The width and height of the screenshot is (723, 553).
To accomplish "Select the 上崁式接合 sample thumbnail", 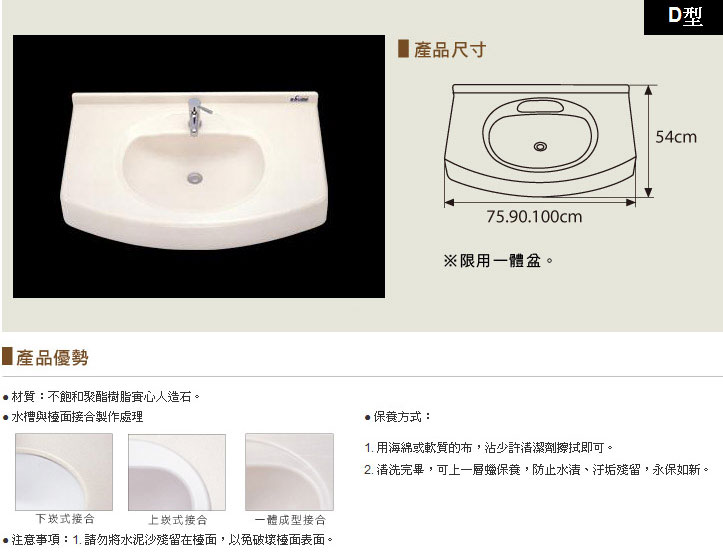I will coord(177,472).
